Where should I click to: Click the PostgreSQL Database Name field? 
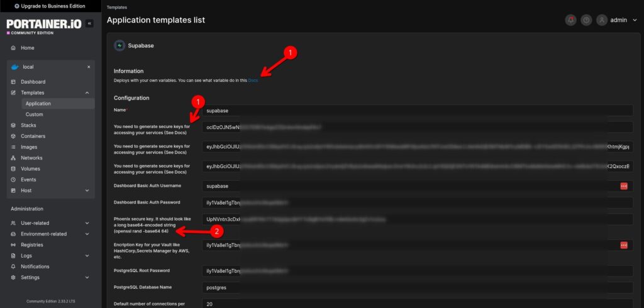pyautogui.click(x=418, y=287)
